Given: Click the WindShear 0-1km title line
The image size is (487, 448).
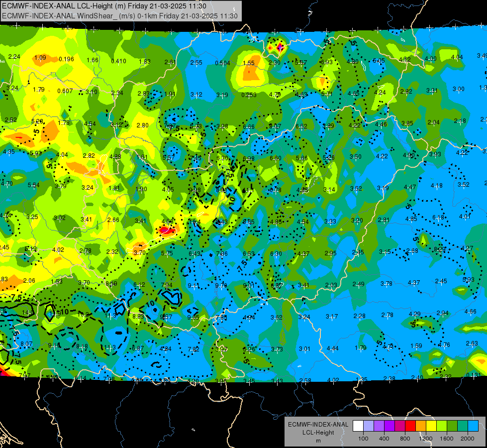Looking at the screenshot, I should click(120, 16).
